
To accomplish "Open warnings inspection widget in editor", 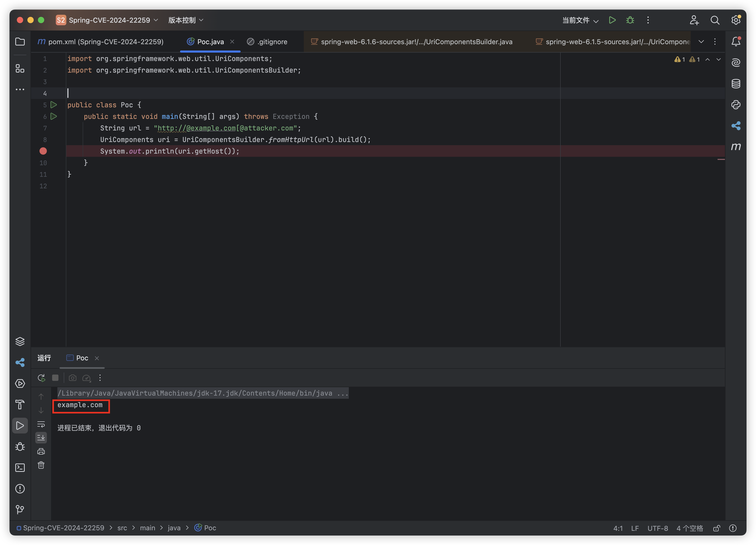I will click(687, 59).
